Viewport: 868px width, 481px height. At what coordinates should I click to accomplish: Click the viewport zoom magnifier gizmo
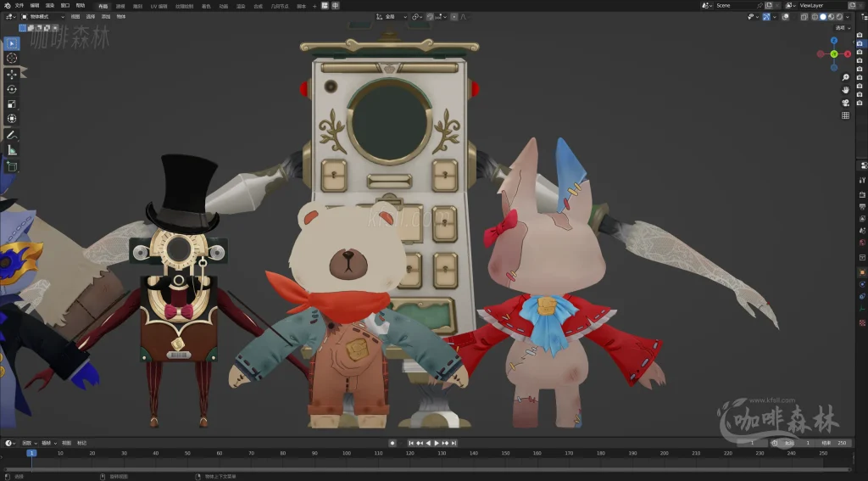[x=845, y=77]
